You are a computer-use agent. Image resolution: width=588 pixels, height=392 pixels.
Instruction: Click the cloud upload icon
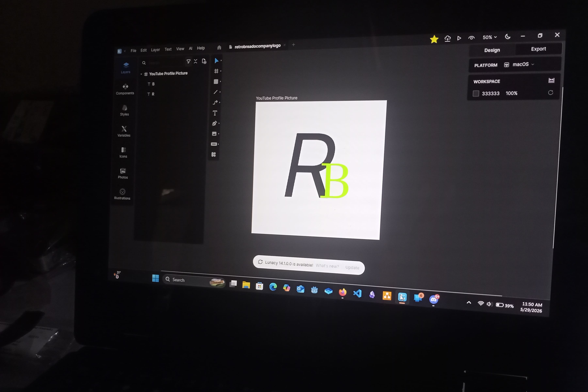[x=448, y=39]
